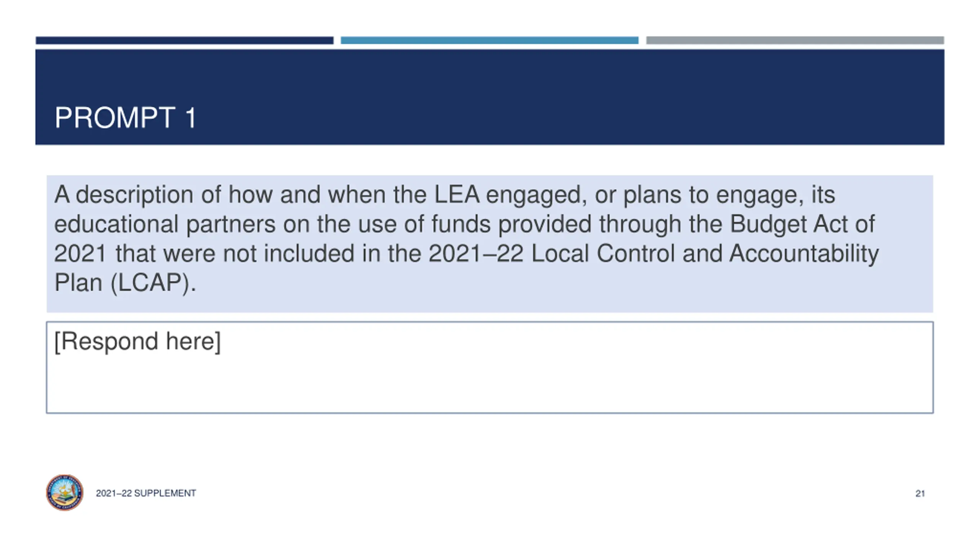Click the light blue accent bar at top
The image size is (980, 551).
pyautogui.click(x=490, y=40)
